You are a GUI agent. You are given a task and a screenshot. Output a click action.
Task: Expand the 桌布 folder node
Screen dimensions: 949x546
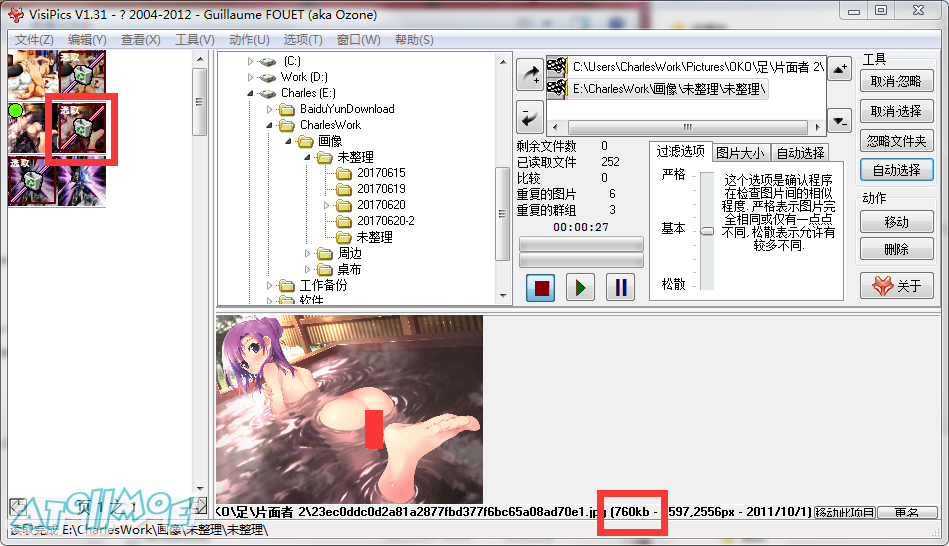click(x=307, y=269)
